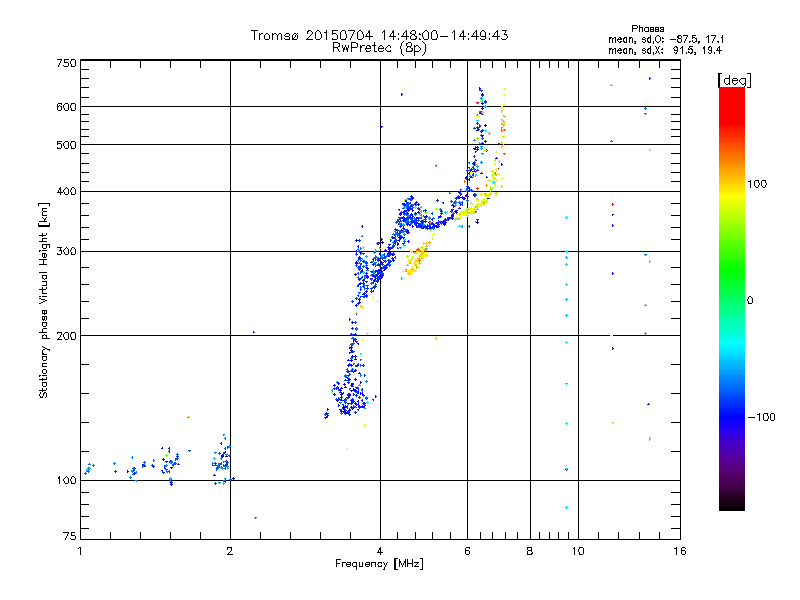800x600 pixels.
Task: Click the x-axis label '1'
Action: pyautogui.click(x=80, y=551)
